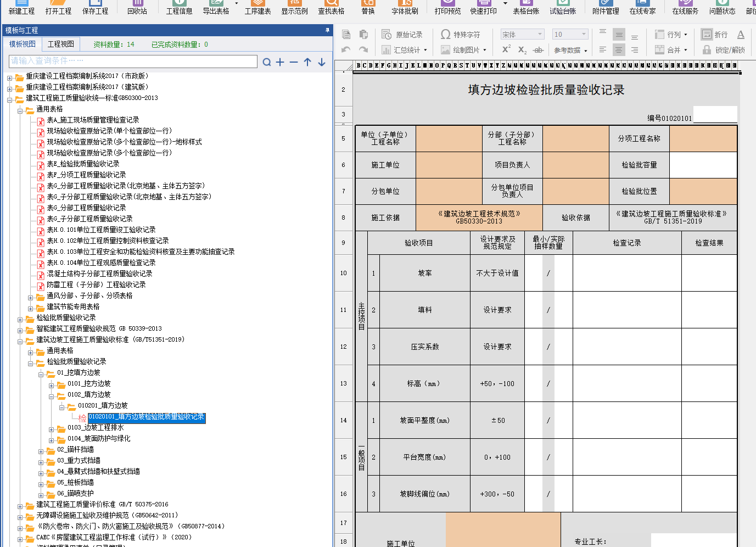Open 工程信息 project info

click(x=179, y=8)
